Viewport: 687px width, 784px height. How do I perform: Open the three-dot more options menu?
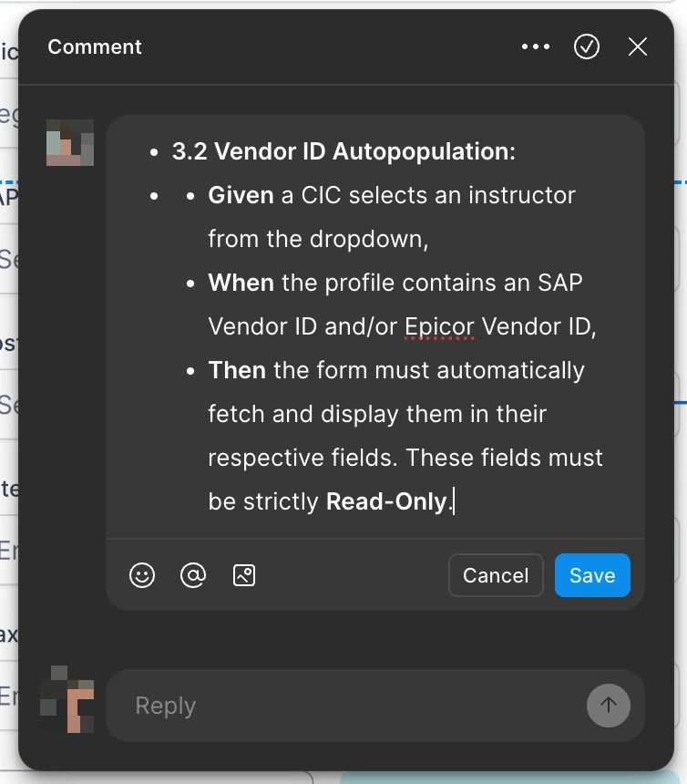536,47
